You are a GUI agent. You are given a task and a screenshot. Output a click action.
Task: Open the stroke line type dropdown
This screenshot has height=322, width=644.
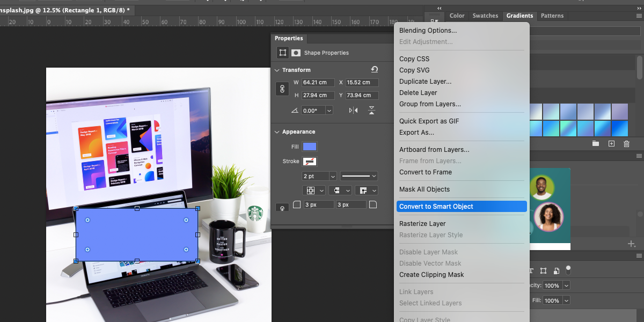[x=374, y=176]
